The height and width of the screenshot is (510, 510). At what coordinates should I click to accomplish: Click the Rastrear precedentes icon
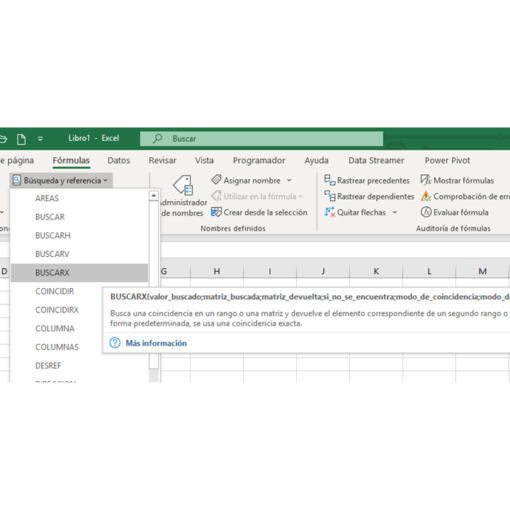tap(330, 180)
